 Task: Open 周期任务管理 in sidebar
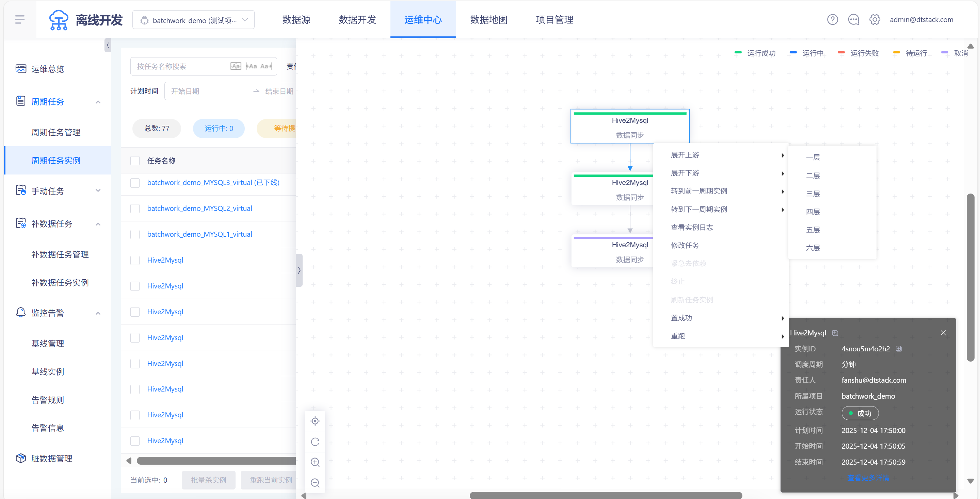tap(56, 132)
